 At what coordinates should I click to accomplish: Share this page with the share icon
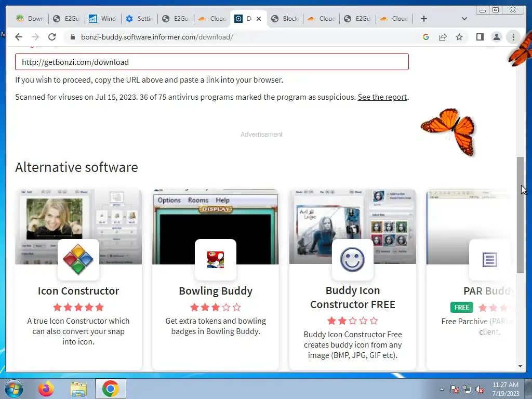(x=443, y=37)
